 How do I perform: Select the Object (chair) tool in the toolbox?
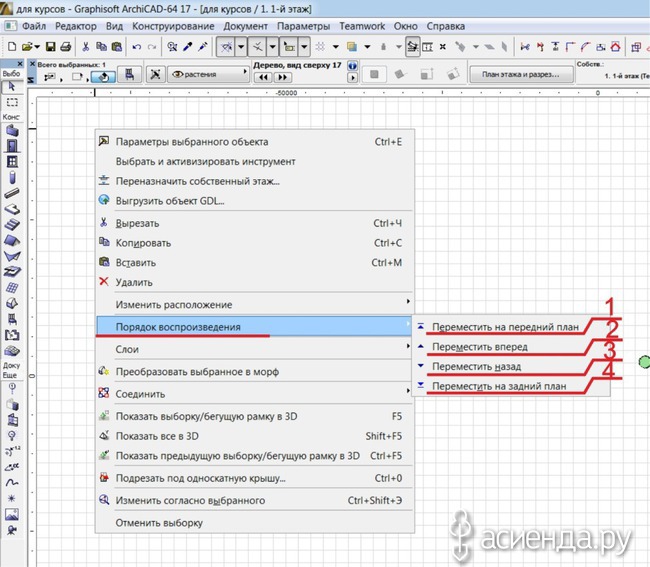pyautogui.click(x=12, y=319)
